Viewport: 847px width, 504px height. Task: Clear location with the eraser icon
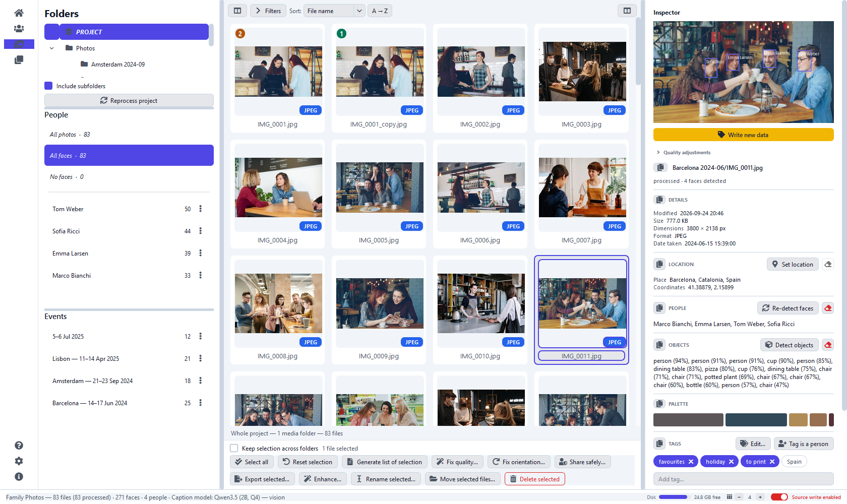coord(828,265)
